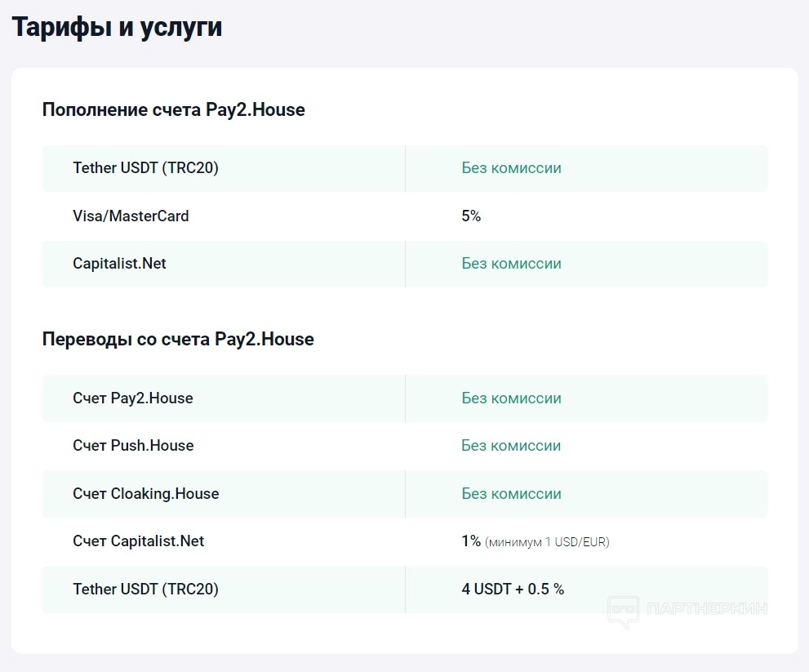Click the 'Счет Pay2.House' row label
Viewport: 809px width, 672px height.
click(x=132, y=398)
